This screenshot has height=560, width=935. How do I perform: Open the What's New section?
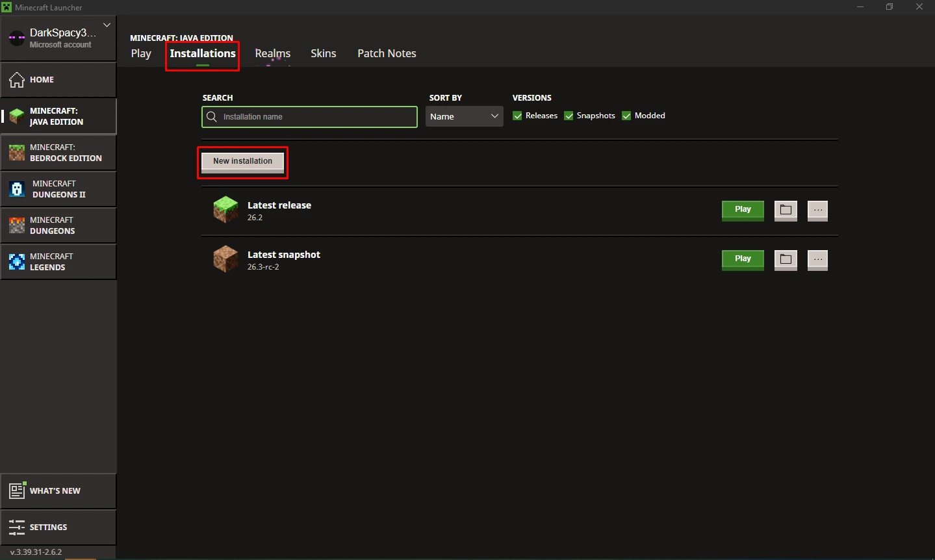coord(58,491)
